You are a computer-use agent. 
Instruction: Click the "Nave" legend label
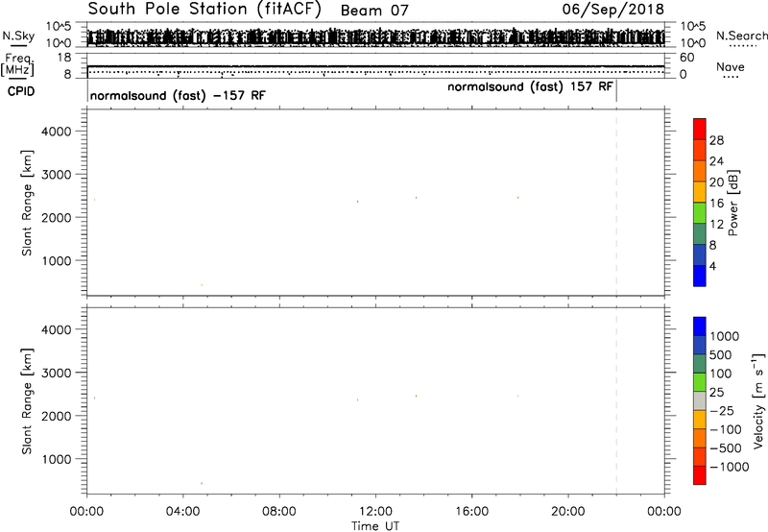click(731, 67)
